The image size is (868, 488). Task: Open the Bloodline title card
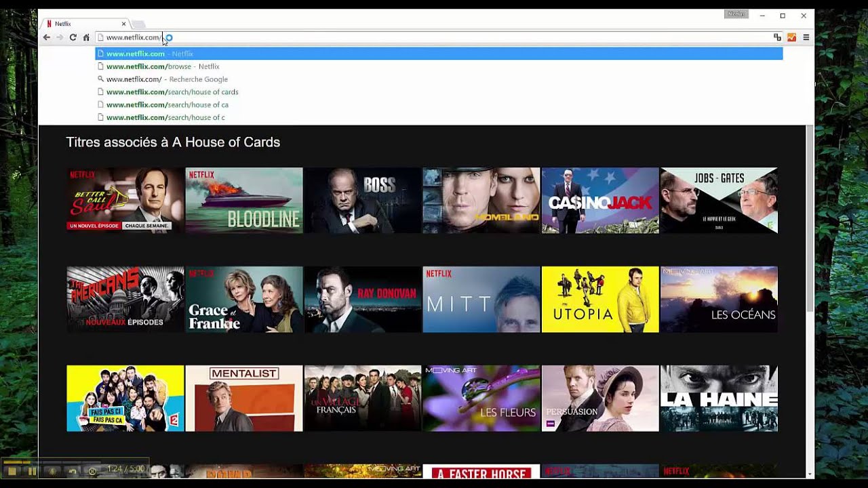[x=244, y=201]
